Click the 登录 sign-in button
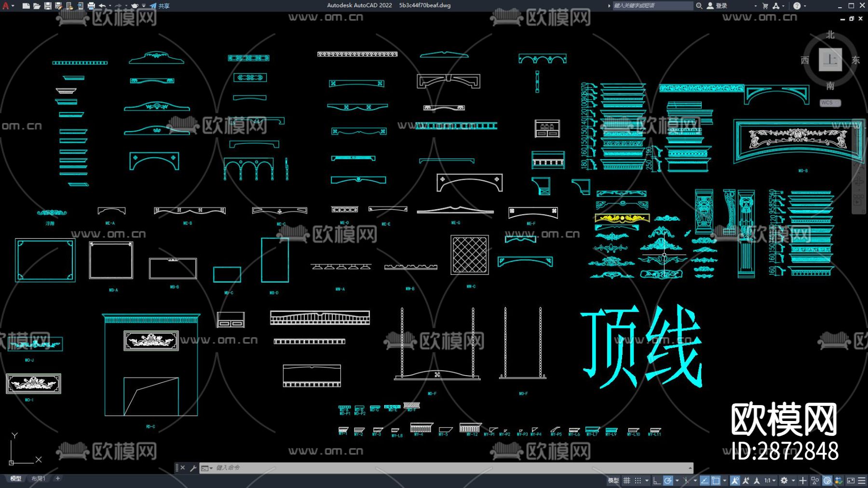Screen dimensions: 868x488 717,6
